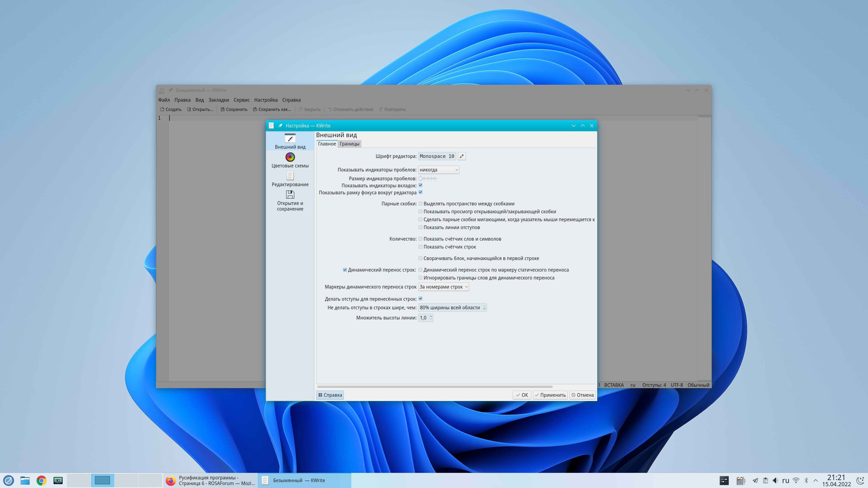
Task: Select the Главное tab
Action: pos(326,144)
